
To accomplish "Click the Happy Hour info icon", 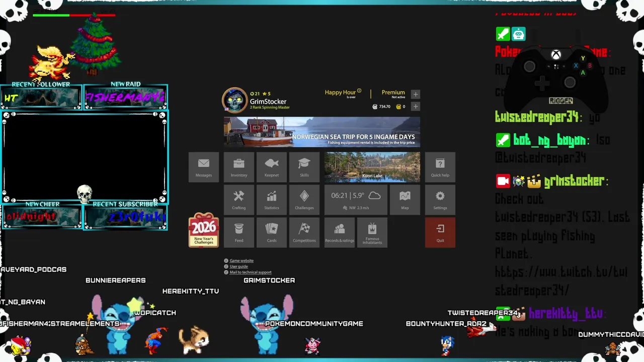I will pyautogui.click(x=359, y=91).
